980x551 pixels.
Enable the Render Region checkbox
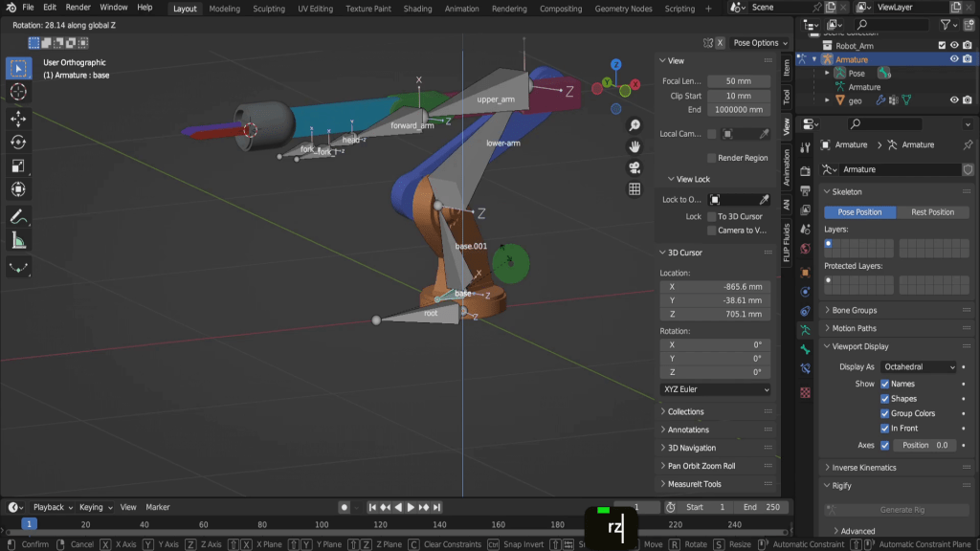coord(711,158)
